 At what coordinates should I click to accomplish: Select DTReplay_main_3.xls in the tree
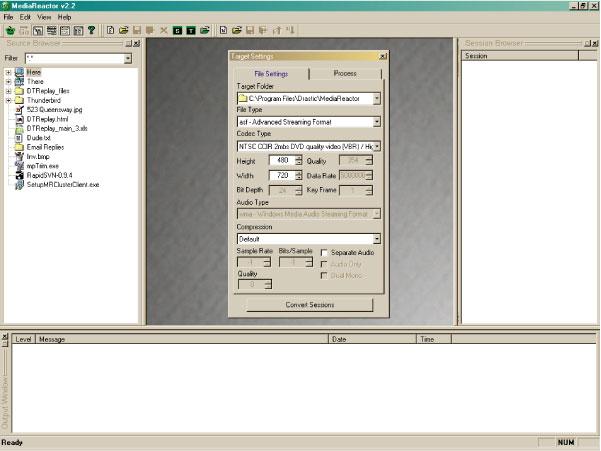pos(57,128)
